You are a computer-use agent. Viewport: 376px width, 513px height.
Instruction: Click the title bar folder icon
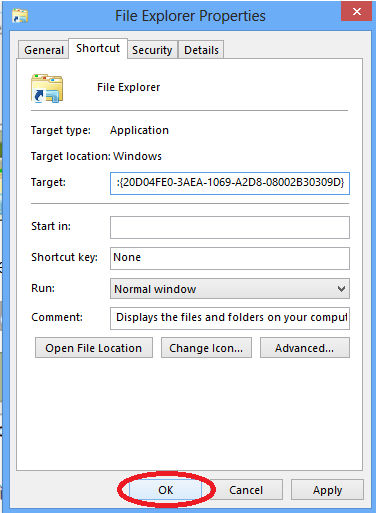point(20,16)
